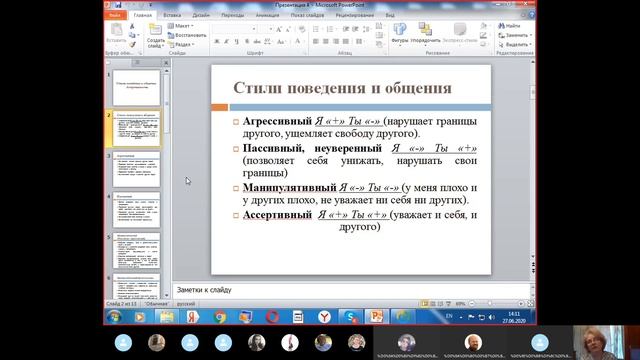640x360 pixels.
Task: Open the change case Aa dropdown
Action: click(281, 42)
